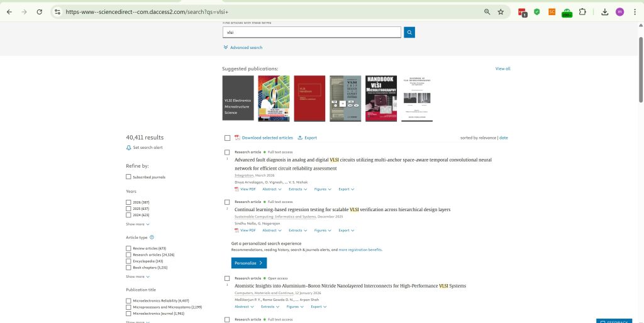
Task: Open Atomistic Insights article title
Action: (350, 286)
